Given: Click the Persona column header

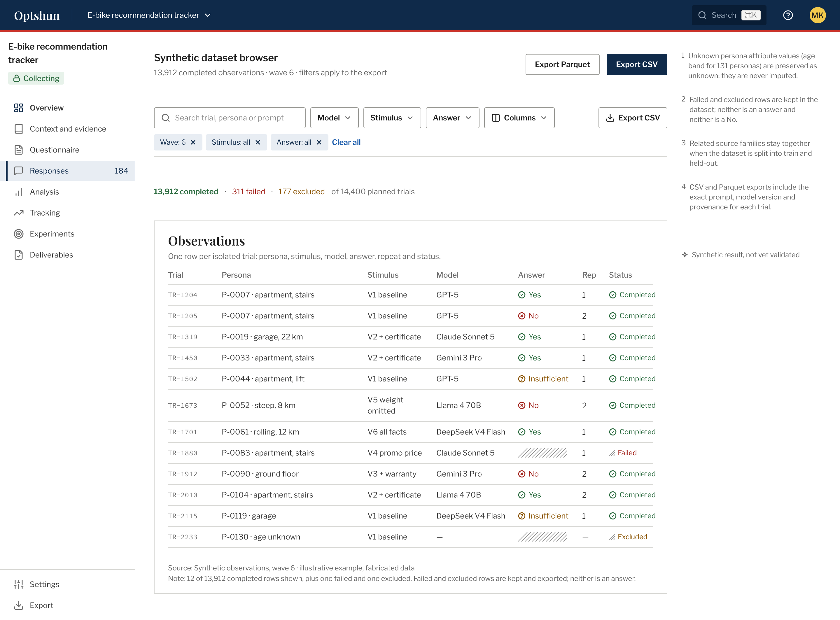Looking at the screenshot, I should pyautogui.click(x=236, y=275).
